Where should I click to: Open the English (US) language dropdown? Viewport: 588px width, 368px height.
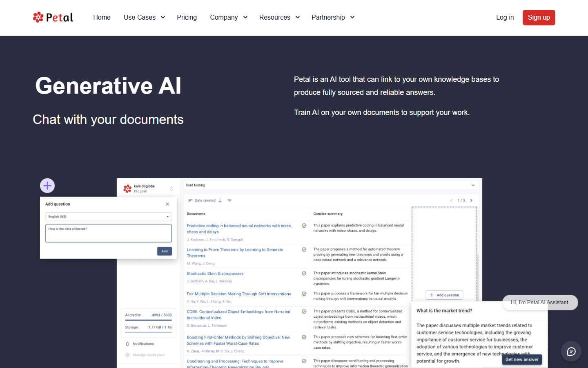[x=109, y=217]
